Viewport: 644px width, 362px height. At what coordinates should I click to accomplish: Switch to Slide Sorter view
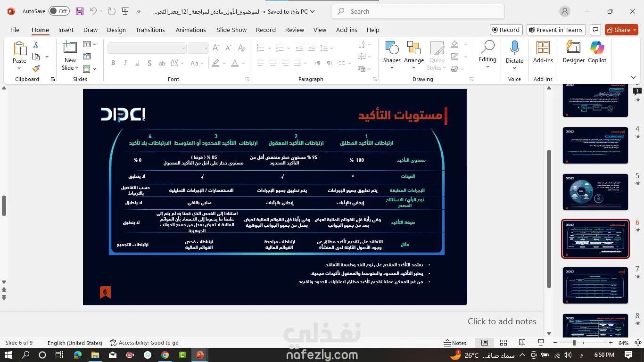click(x=503, y=343)
